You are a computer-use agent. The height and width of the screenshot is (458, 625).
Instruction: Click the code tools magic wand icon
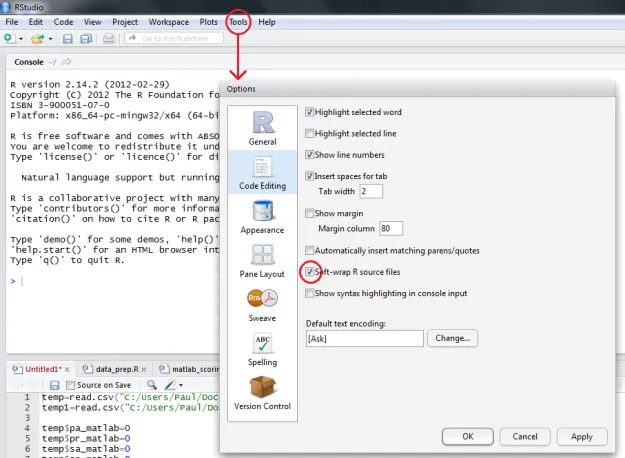[170, 385]
